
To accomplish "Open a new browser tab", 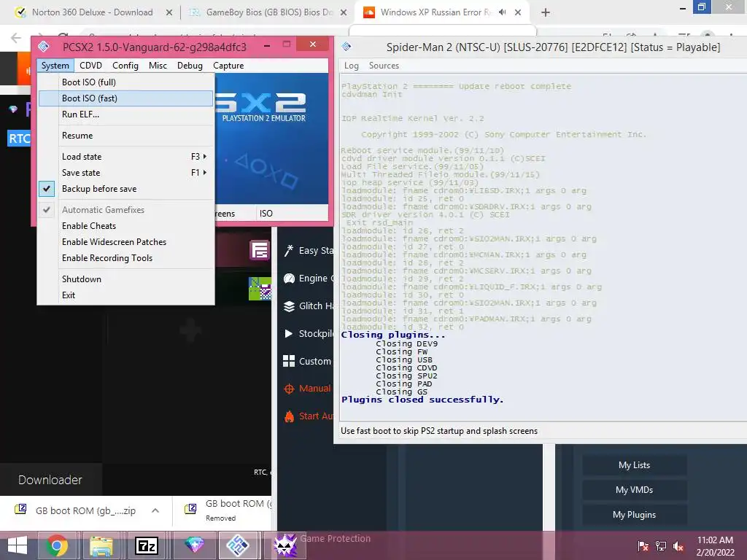I will (546, 12).
